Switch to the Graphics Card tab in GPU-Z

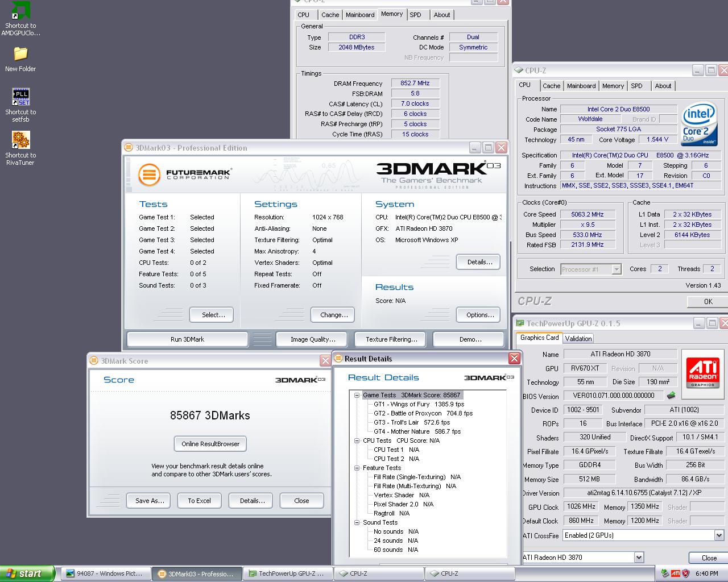point(540,338)
